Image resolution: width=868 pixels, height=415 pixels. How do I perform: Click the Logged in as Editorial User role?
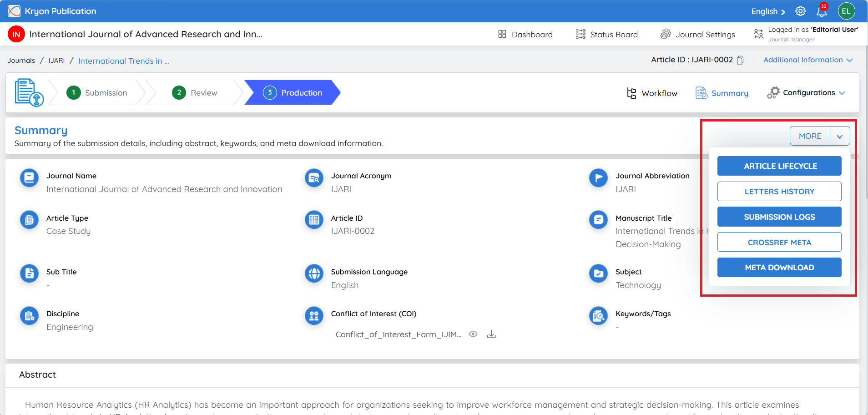pyautogui.click(x=806, y=34)
